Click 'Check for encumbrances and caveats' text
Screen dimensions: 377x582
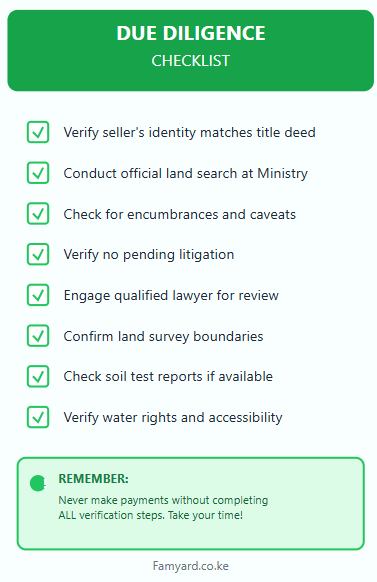pyautogui.click(x=180, y=214)
